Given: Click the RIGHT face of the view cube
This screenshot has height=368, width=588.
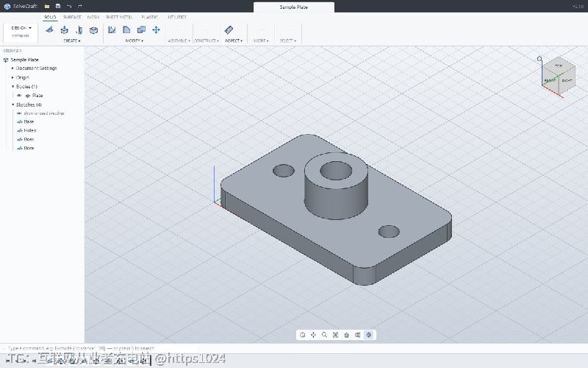Looking at the screenshot, I should (567, 80).
